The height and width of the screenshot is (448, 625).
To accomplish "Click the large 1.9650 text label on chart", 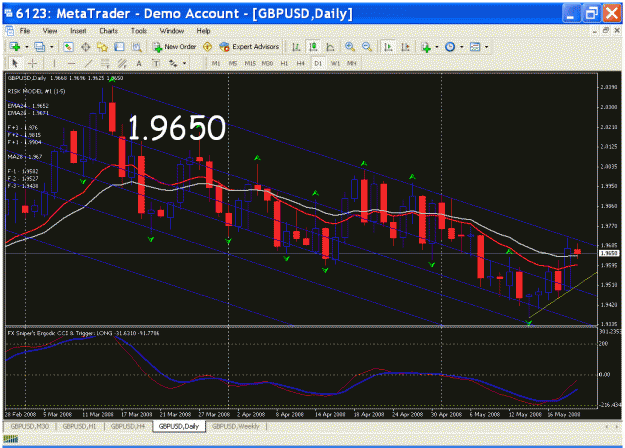I will pos(177,128).
